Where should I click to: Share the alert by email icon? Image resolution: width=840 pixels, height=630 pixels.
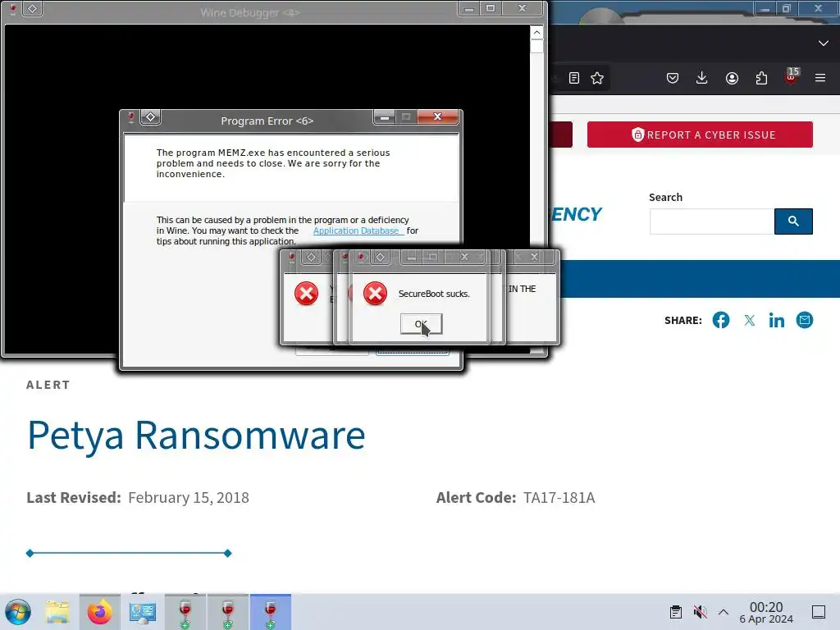(805, 321)
